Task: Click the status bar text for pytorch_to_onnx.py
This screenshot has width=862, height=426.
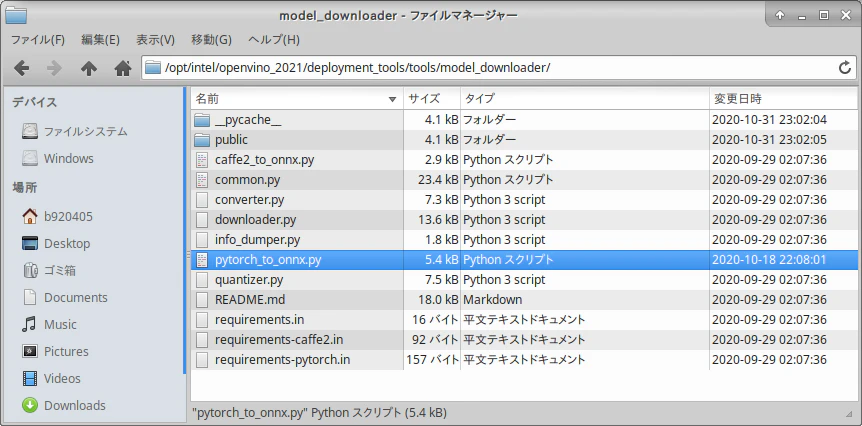Action: (319, 412)
